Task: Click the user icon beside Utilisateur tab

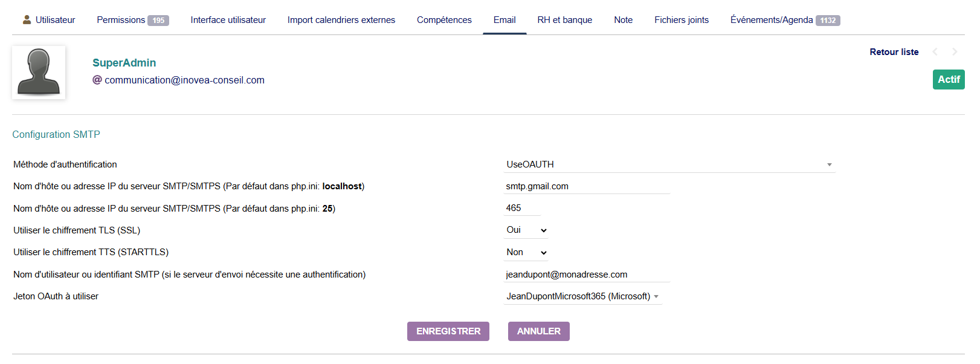Action: click(x=27, y=20)
